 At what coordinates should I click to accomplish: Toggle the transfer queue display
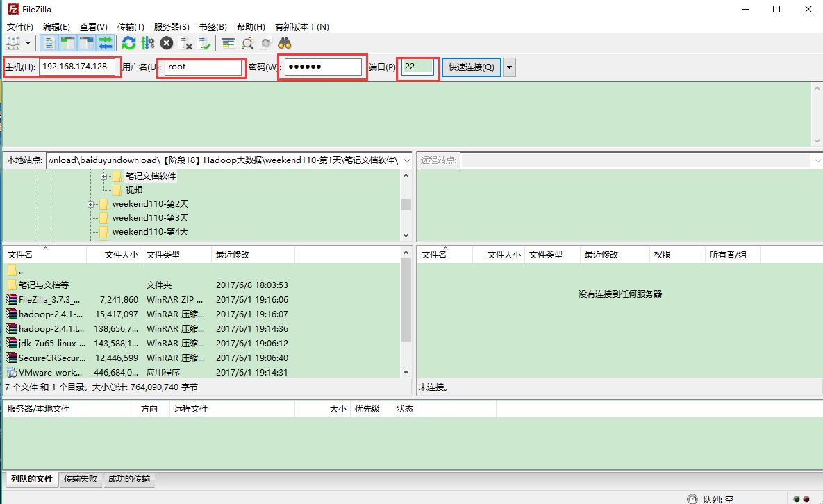[x=106, y=44]
